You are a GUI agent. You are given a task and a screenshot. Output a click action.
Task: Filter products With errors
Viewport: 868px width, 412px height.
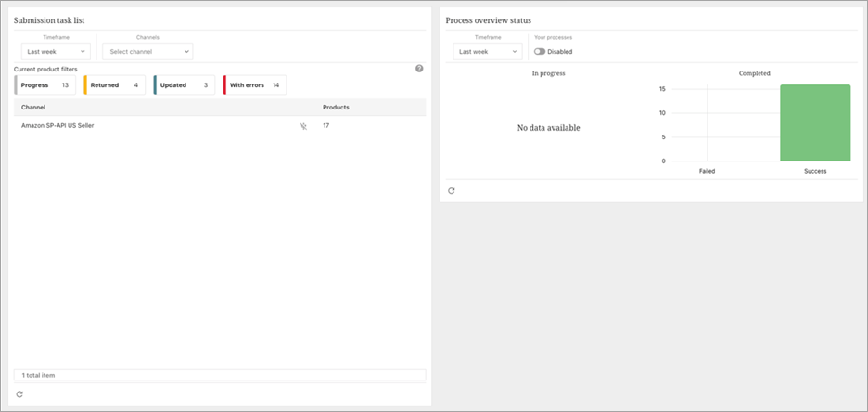(254, 85)
